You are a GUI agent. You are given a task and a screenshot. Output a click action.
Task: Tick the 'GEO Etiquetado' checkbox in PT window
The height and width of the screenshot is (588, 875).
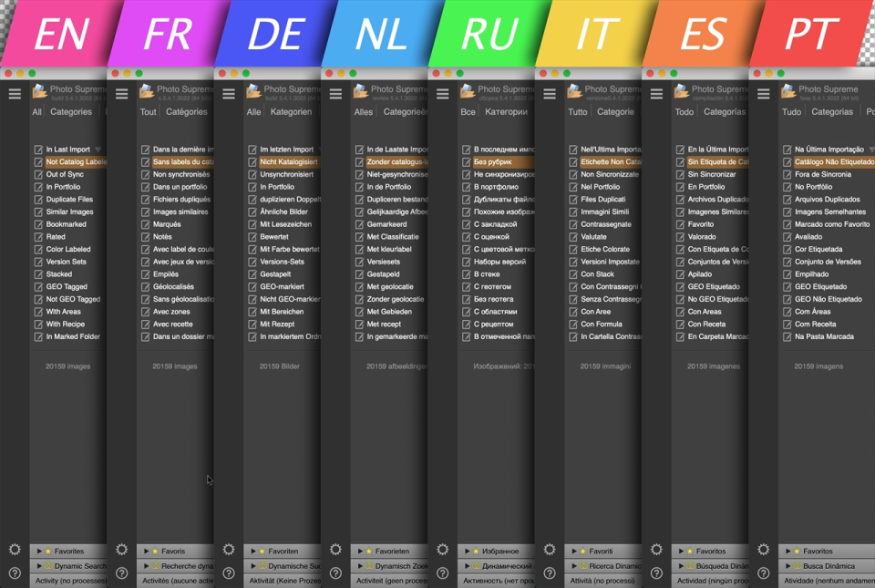(787, 287)
